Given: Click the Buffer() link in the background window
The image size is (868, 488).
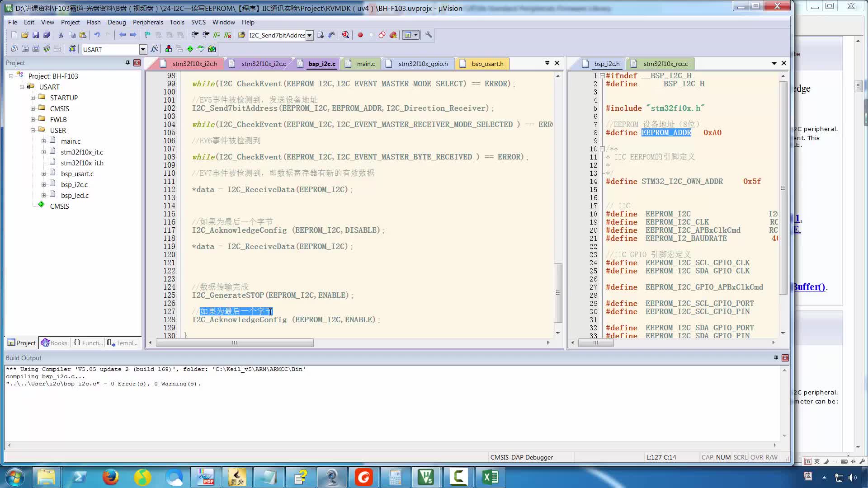Looking at the screenshot, I should pos(809,287).
